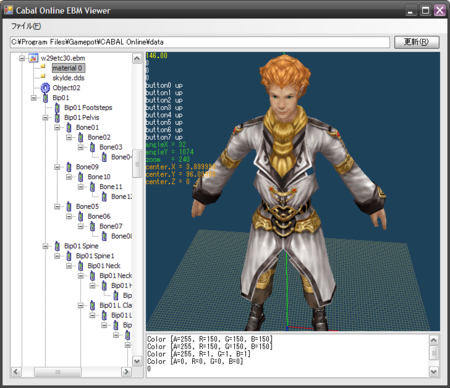Click the color log's scroll thumb
The width and height of the screenshot is (450, 388).
tap(434, 353)
